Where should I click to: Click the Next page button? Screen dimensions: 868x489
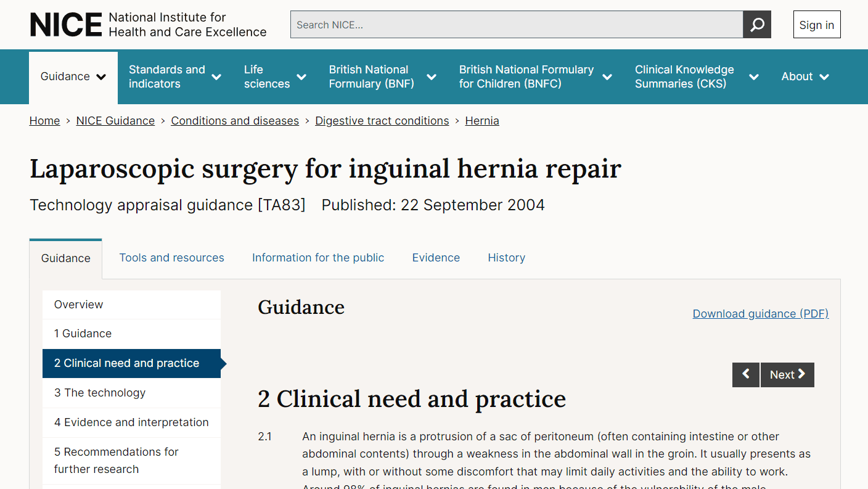[x=787, y=375]
